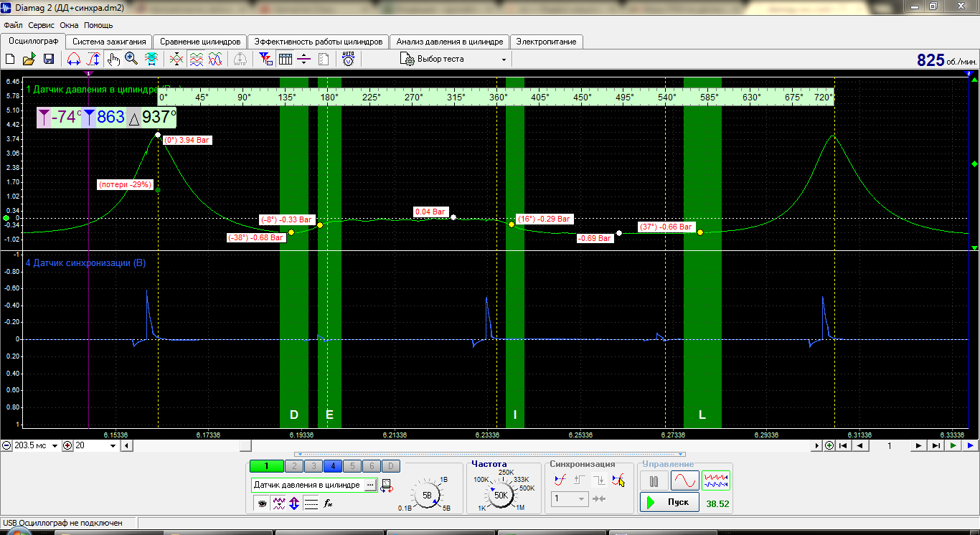Click the overlaid-waveforms display mode icon
The image size is (980, 535).
click(176, 60)
